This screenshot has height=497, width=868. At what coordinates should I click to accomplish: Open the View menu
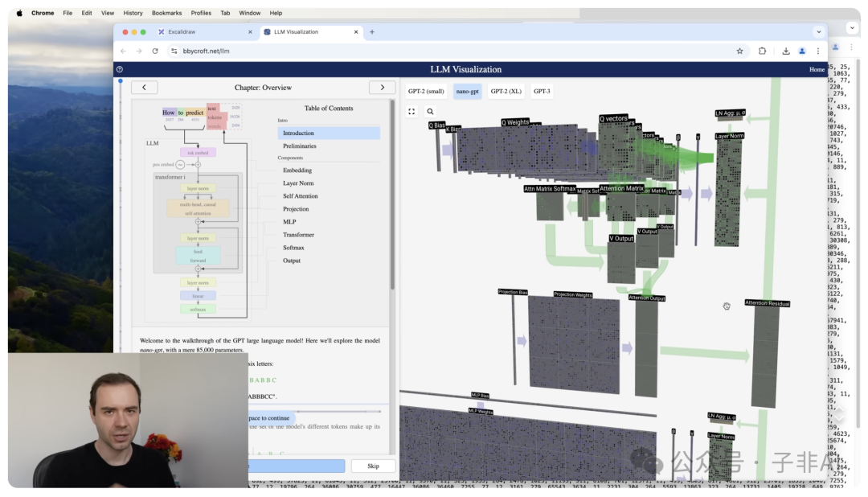pos(108,13)
